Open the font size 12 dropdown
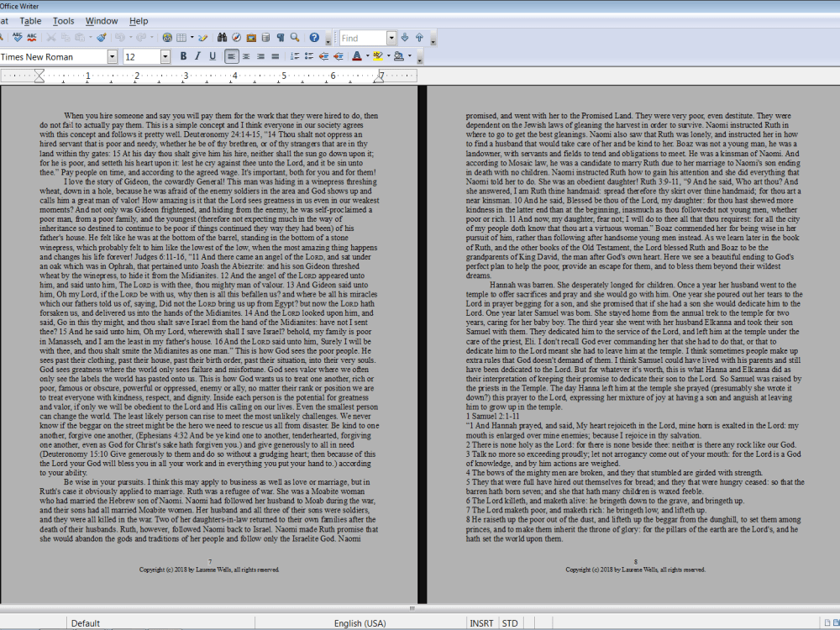The height and width of the screenshot is (630, 840). pos(165,57)
